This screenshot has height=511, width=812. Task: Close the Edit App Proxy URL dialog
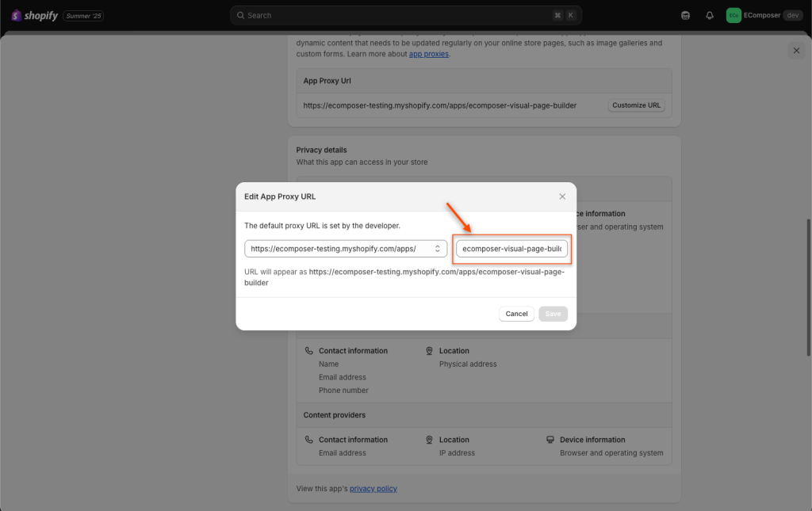point(562,196)
